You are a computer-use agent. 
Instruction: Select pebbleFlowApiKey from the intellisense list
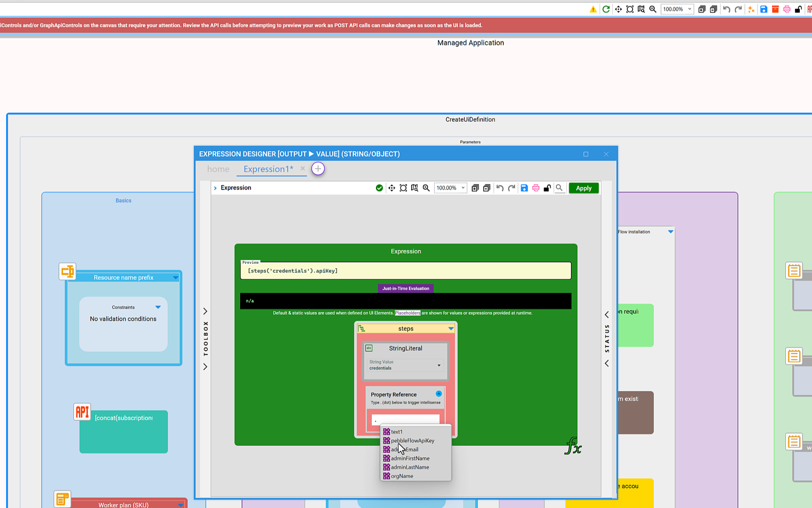(x=413, y=441)
